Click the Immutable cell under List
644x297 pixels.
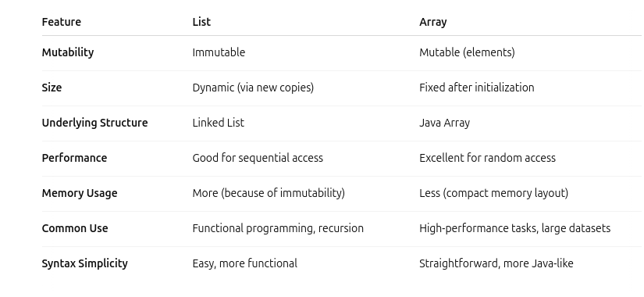219,52
